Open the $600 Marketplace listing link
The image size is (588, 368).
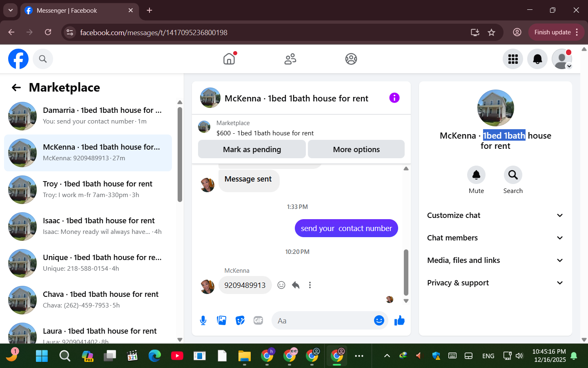pos(265,133)
